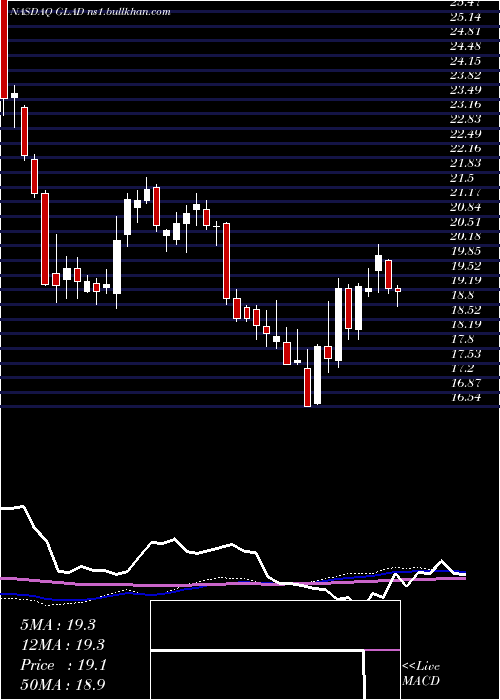
Task: Select the 16.87 price level label
Action: [x=466, y=383]
